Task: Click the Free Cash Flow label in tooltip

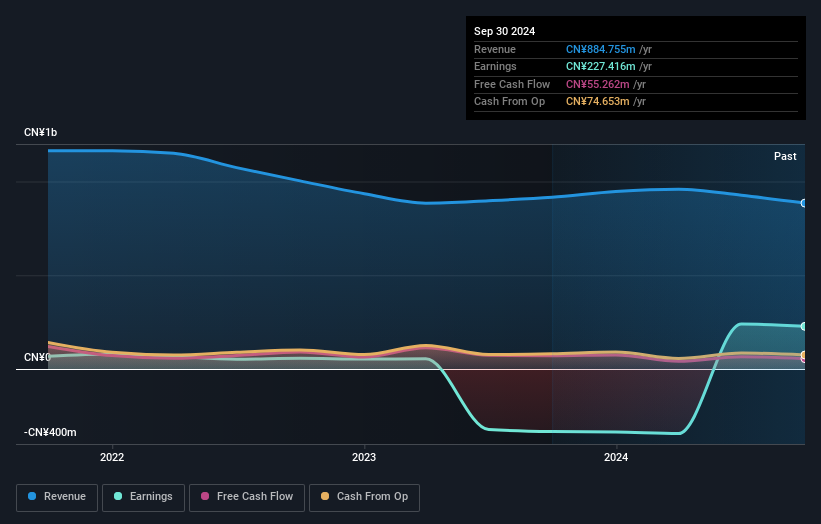Action: pos(512,84)
